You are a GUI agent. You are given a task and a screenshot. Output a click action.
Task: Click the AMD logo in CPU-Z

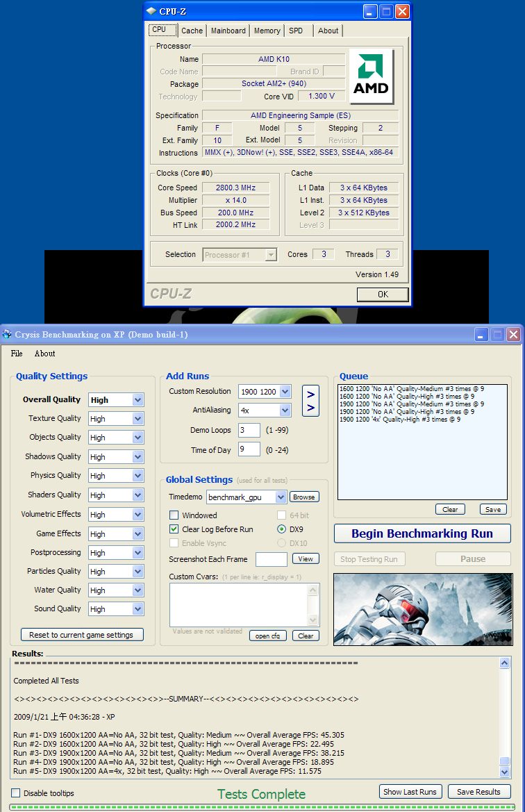(371, 76)
